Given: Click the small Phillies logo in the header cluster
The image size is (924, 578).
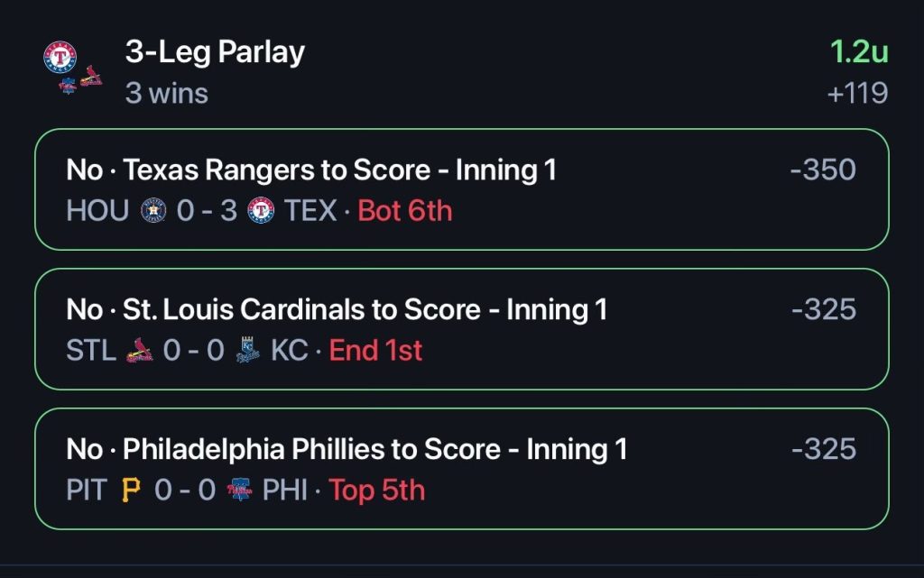Looking at the screenshot, I should tap(68, 86).
